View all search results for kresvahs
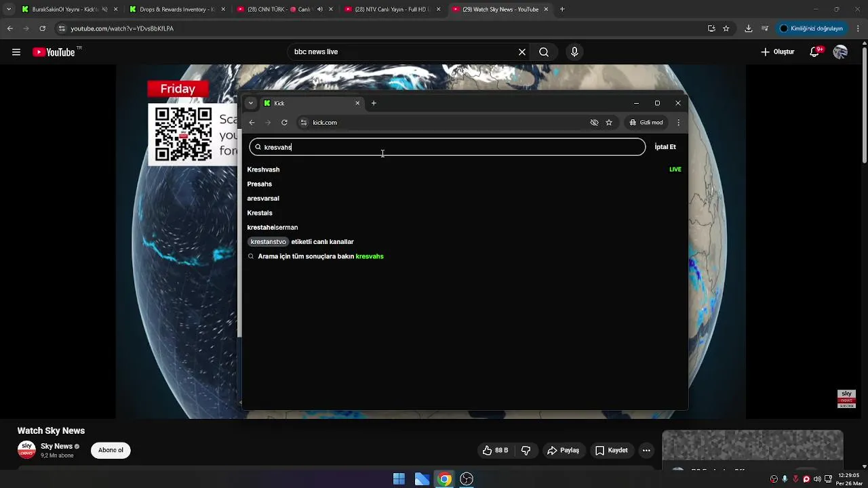Image resolution: width=868 pixels, height=488 pixels. [316, 257]
